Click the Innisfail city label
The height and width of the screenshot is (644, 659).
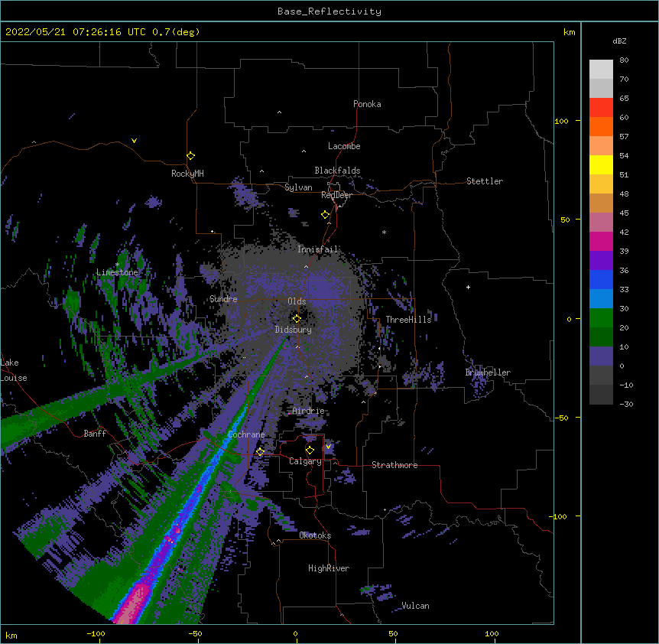[x=317, y=249]
